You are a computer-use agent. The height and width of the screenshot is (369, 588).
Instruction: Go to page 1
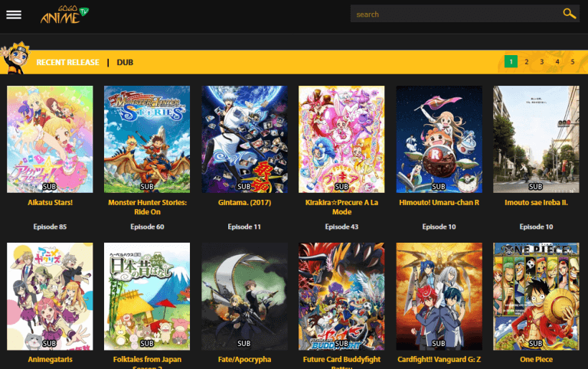tap(511, 61)
